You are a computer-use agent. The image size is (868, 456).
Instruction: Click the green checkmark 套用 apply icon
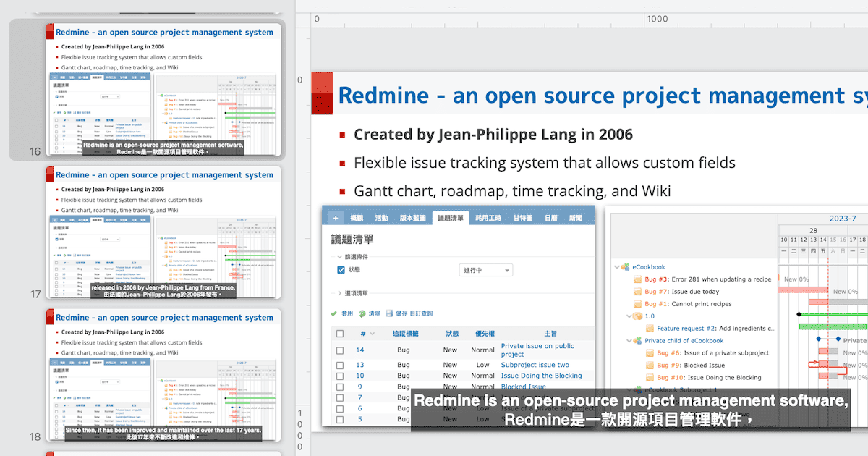coord(333,313)
